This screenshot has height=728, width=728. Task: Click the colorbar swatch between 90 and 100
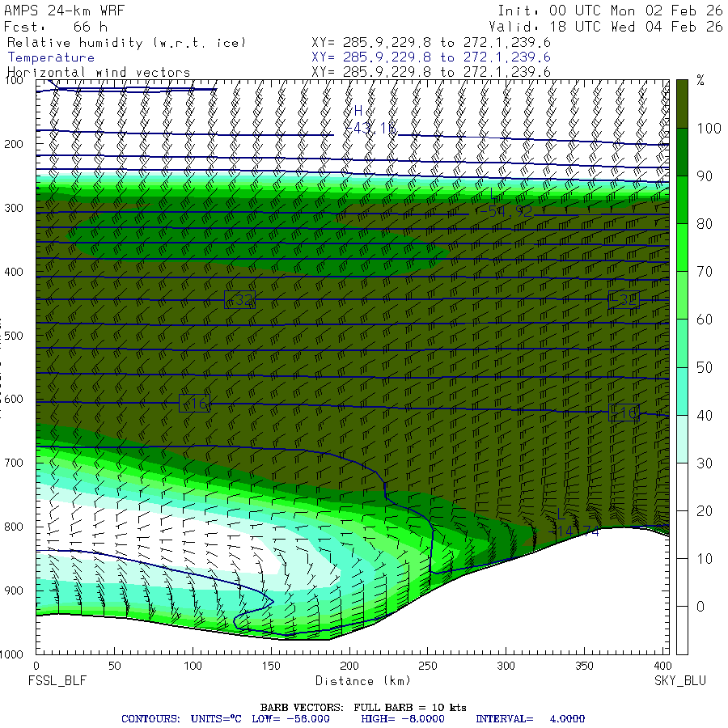[x=682, y=152]
